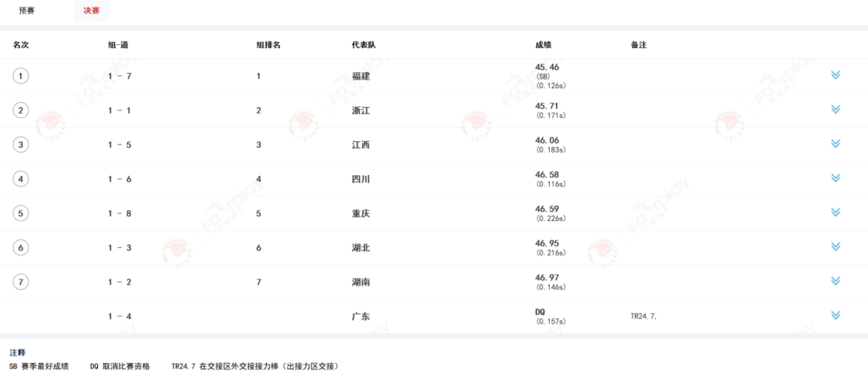This screenshot has height=375, width=868.
Task: Click the 名次 column header
Action: click(21, 45)
